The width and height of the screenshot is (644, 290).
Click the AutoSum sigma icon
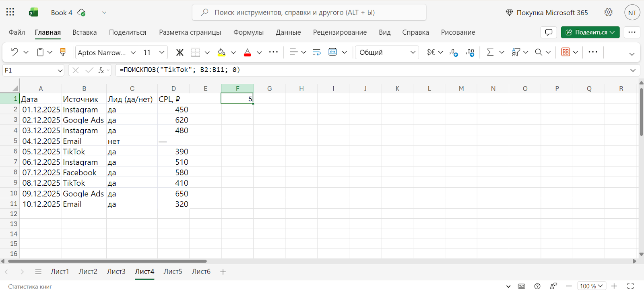click(x=490, y=52)
